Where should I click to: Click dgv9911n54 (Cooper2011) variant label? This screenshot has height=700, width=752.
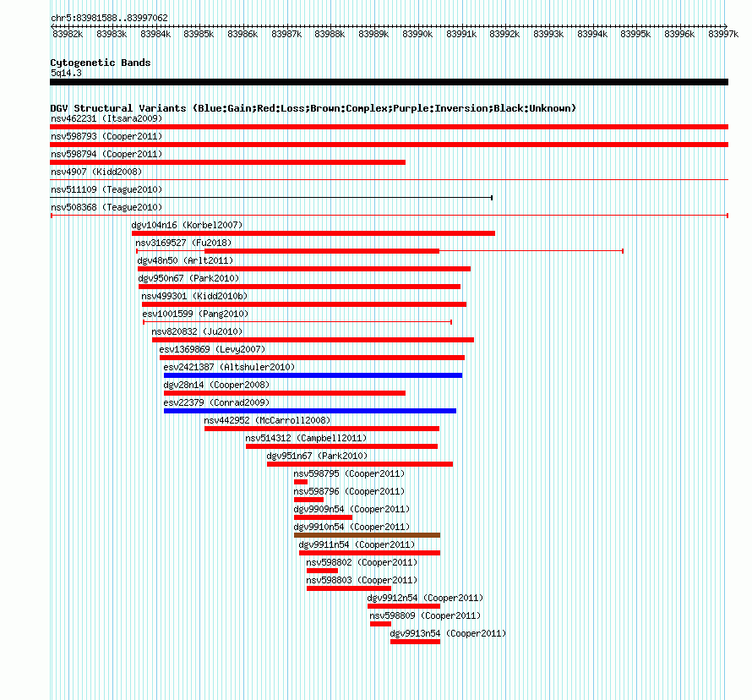coord(357,544)
